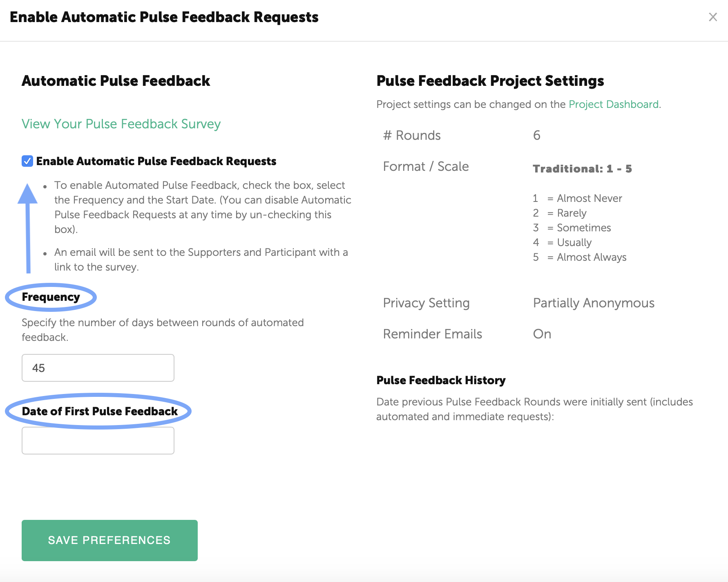Click the Reminder Emails On value
This screenshot has height=582, width=728.
(x=542, y=334)
